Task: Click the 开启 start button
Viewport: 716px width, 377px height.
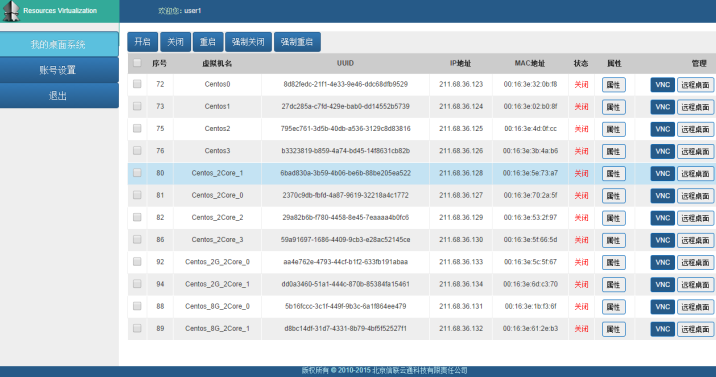Action: [x=142, y=42]
